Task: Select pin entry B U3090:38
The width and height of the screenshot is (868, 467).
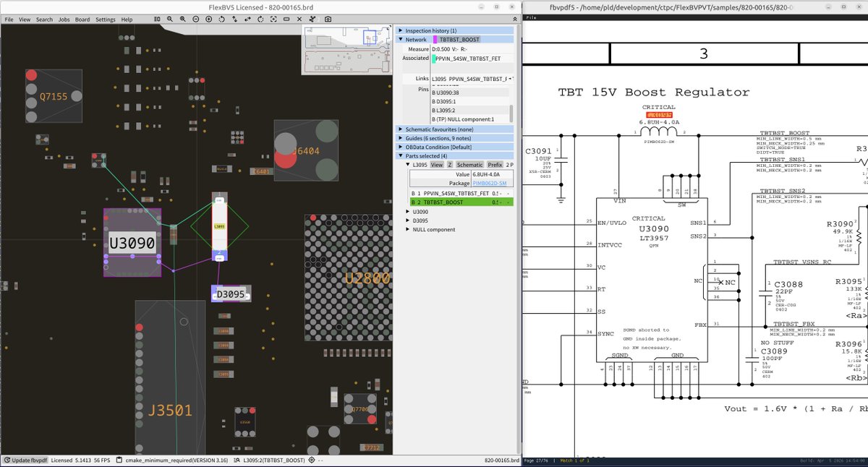Action: point(470,93)
